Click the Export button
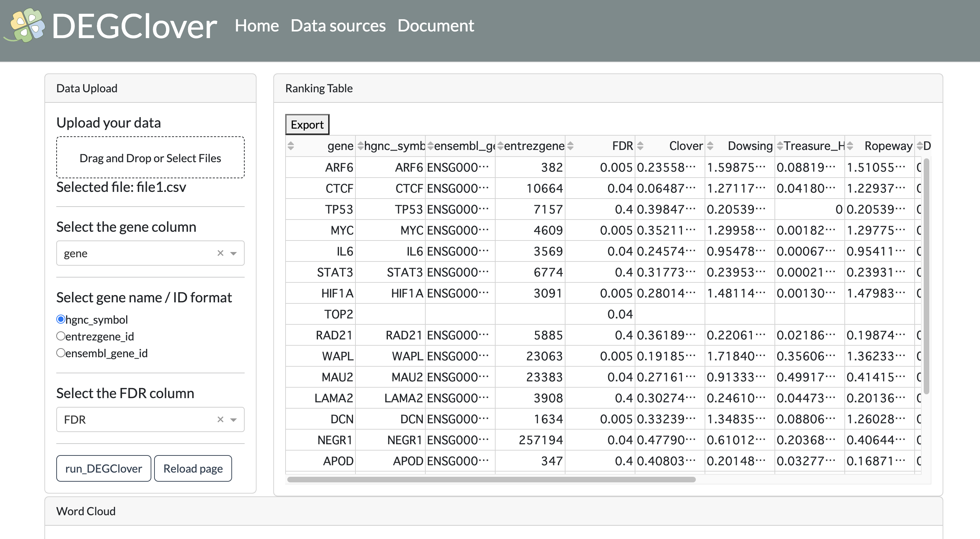The height and width of the screenshot is (539, 980). click(x=307, y=124)
